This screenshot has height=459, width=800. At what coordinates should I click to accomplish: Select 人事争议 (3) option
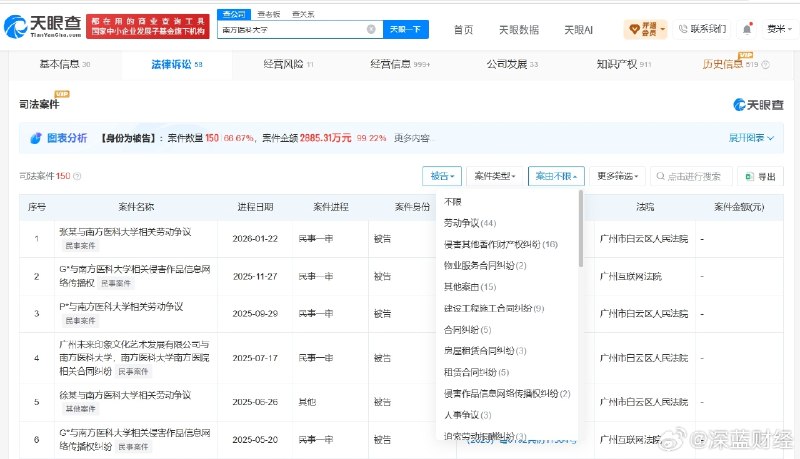pyautogui.click(x=467, y=415)
